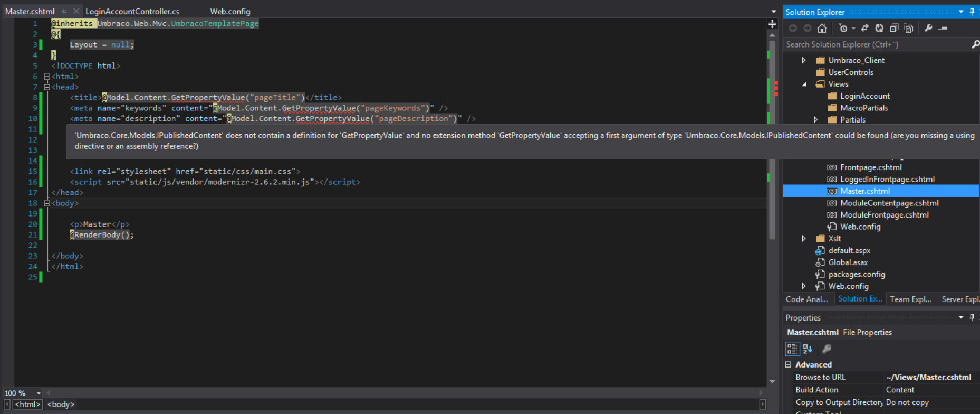Screen dimensions: 980x414
Task: Open editor tab list dropdown arrow
Action: click(x=774, y=12)
